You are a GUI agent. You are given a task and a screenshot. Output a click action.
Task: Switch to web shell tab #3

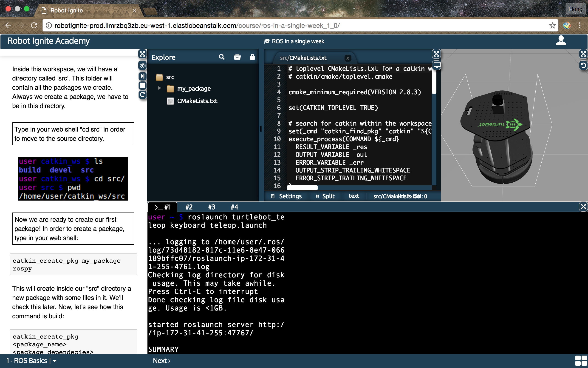211,207
